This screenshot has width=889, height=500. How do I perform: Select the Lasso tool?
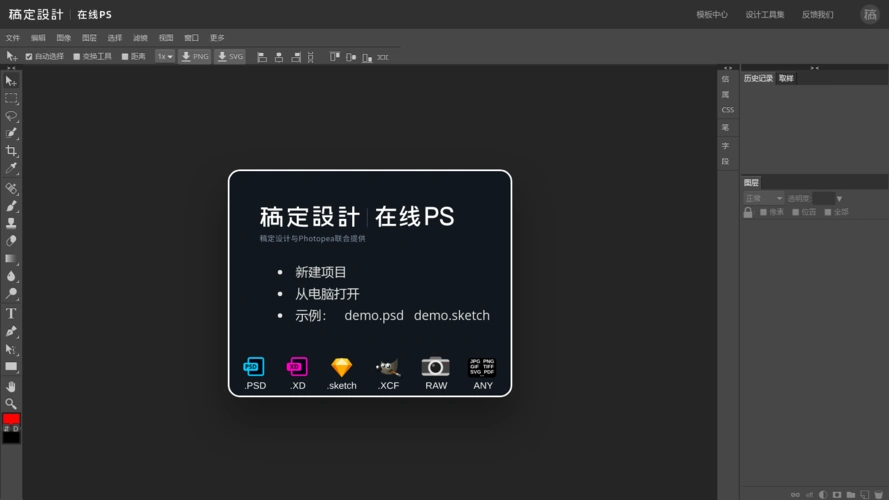coord(11,116)
